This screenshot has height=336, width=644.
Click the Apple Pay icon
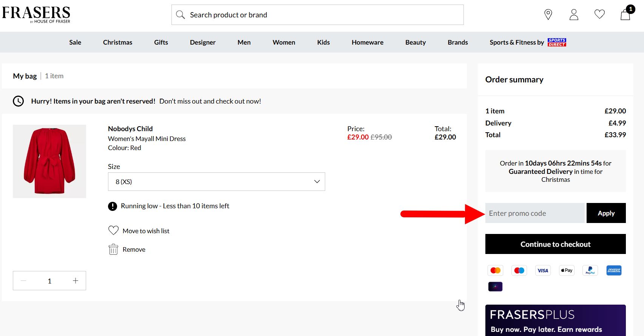pos(567,270)
